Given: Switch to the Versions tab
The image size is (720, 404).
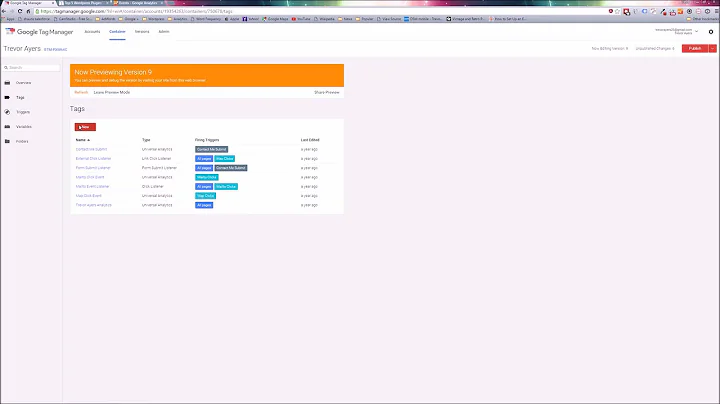Looking at the screenshot, I should pos(142,32).
